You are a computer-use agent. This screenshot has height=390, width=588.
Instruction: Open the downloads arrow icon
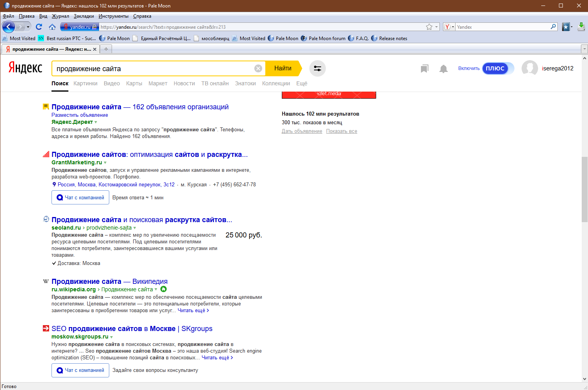(581, 27)
